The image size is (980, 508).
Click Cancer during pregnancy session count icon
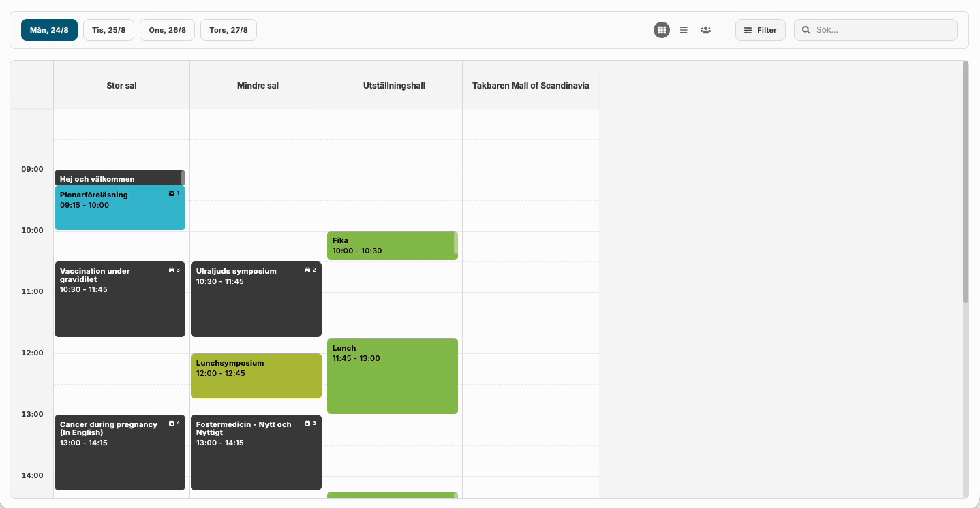172,424
